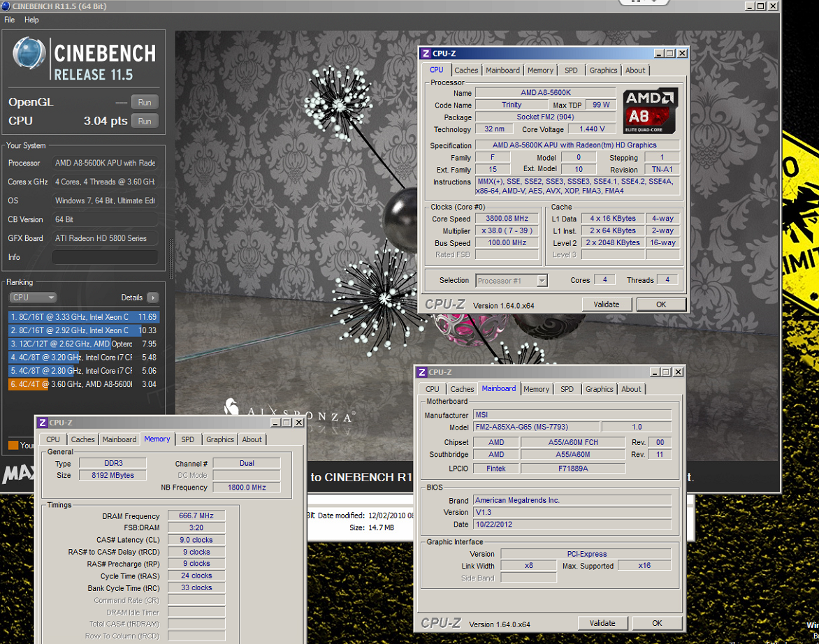The image size is (819, 644).
Task: Switch to Caches tab in top CPU-Z window
Action: click(x=466, y=71)
